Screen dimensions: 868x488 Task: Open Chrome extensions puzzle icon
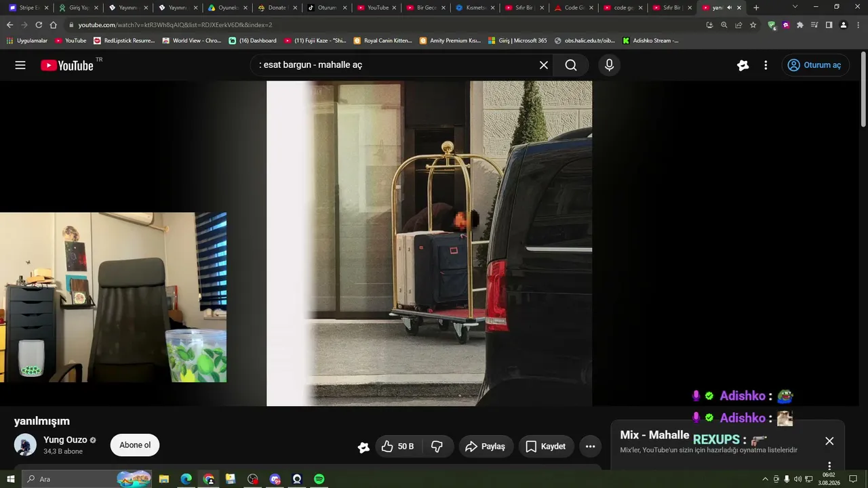[x=800, y=25]
